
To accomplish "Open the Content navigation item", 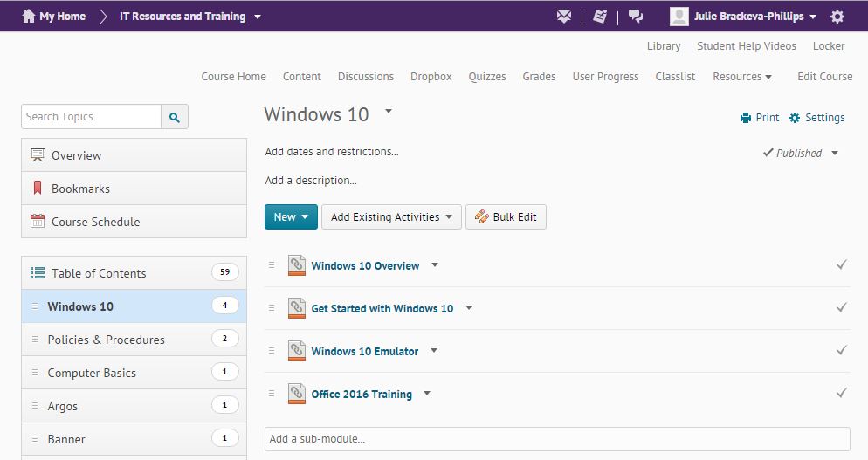I will coord(301,77).
